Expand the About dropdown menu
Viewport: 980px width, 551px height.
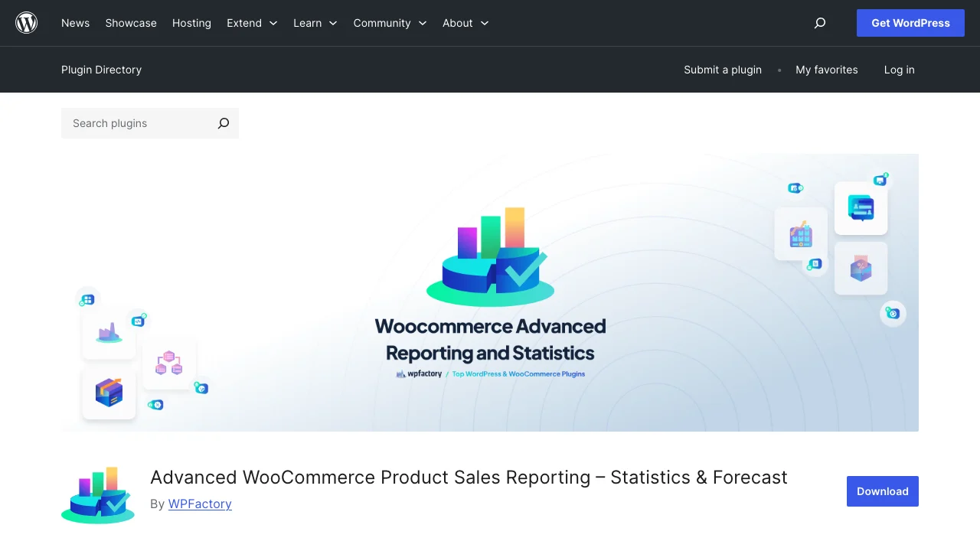[x=465, y=23]
